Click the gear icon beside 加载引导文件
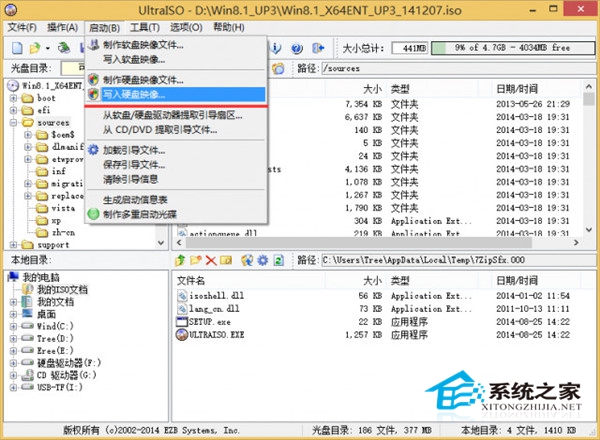The height and width of the screenshot is (440, 600). [x=93, y=150]
